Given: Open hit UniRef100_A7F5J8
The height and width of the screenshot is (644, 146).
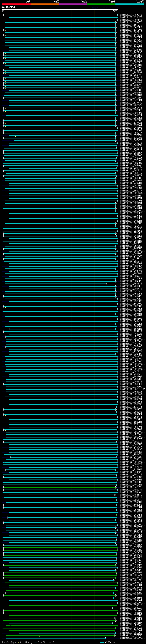Looking at the screenshot, I should (131, 291).
